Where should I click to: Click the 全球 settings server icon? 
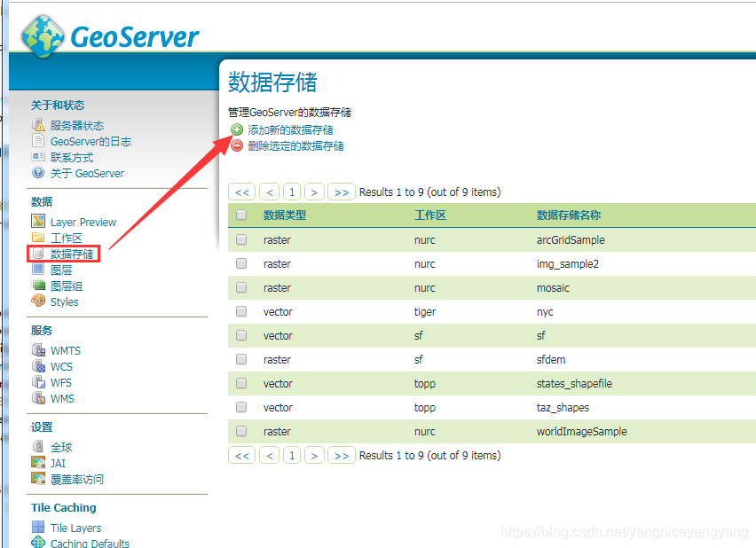tap(38, 446)
